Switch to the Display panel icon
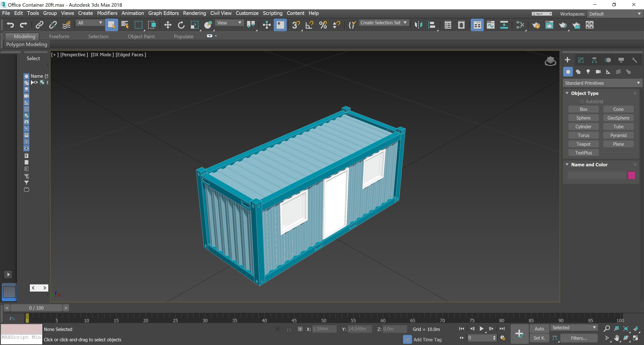 coord(621,60)
